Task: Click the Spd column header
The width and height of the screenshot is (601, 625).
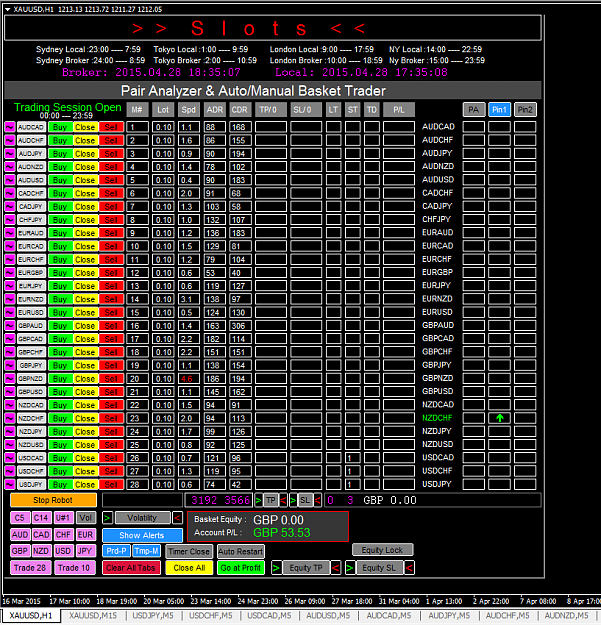Action: click(189, 110)
